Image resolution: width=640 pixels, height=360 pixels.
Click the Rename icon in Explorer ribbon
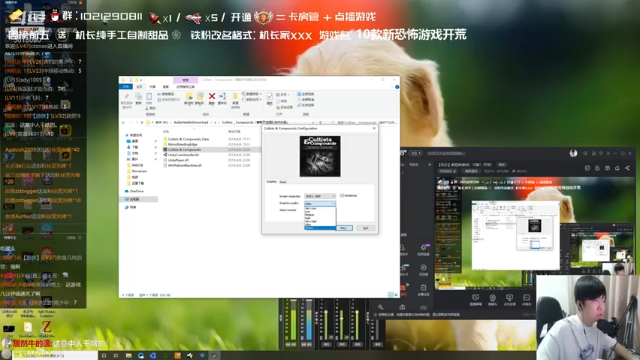pyautogui.click(x=222, y=96)
